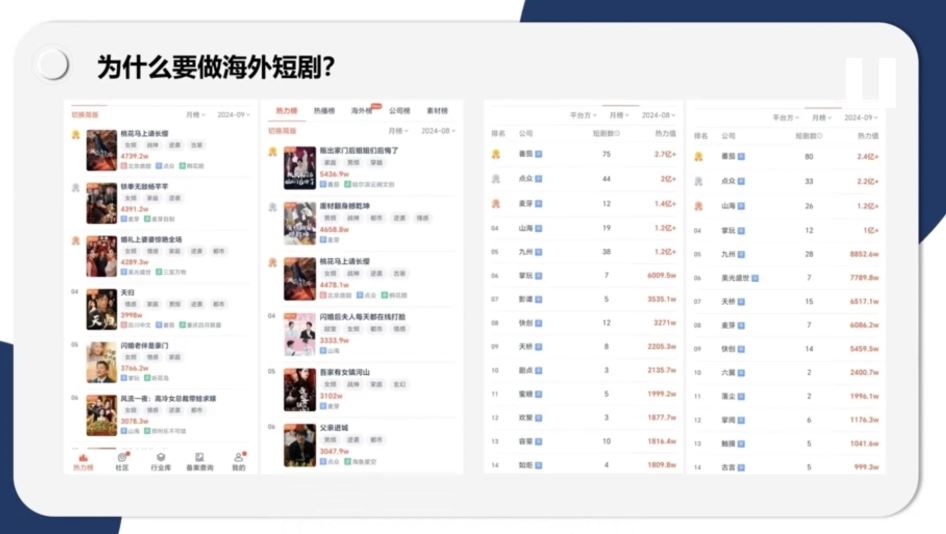The height and width of the screenshot is (534, 946).
Task: Open 月榜 dropdown next to 平台方 in 2024-09 table
Action: [x=821, y=118]
